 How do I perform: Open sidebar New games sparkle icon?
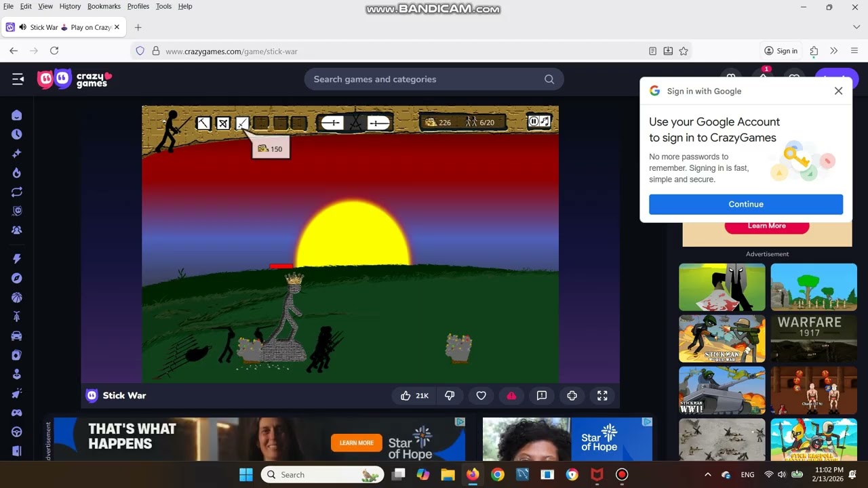(x=17, y=154)
